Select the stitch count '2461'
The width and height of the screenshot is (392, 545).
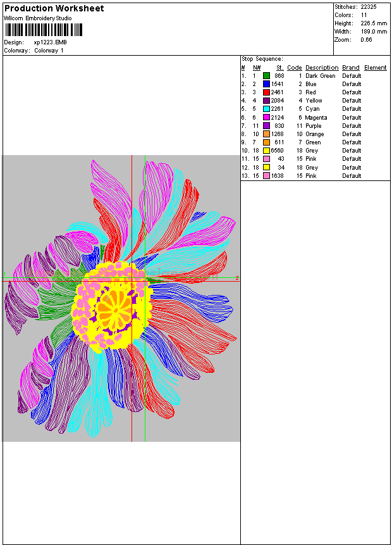(x=277, y=92)
